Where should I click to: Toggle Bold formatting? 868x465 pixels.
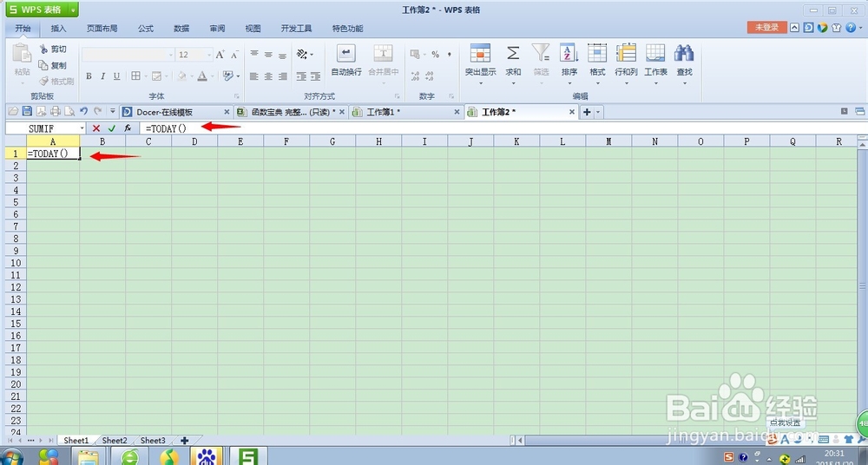tap(89, 76)
